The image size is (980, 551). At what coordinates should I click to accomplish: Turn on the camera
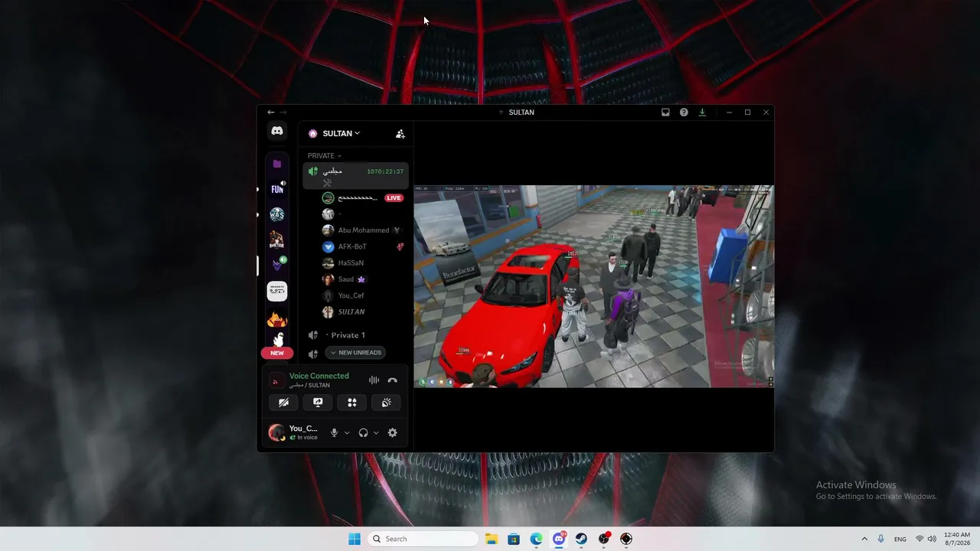click(x=283, y=403)
